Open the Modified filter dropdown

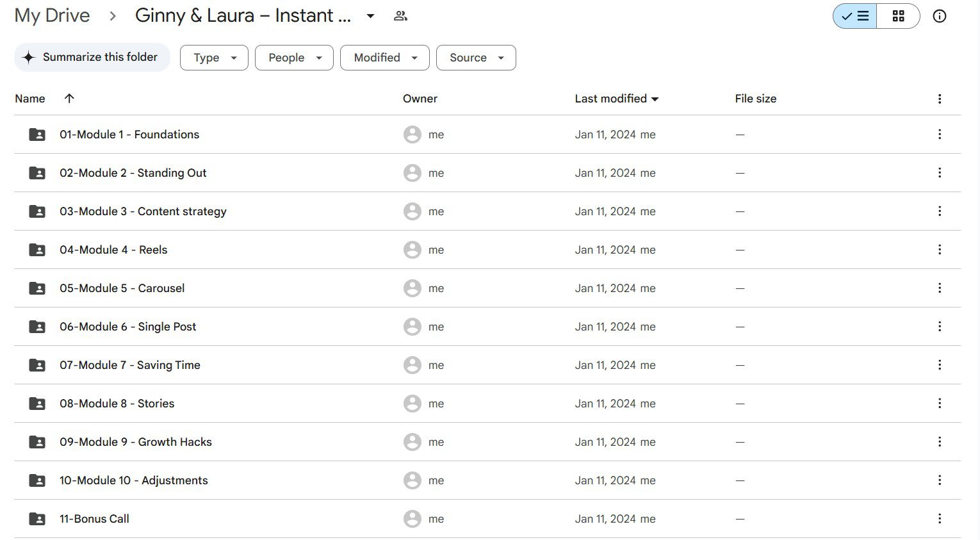(x=385, y=58)
